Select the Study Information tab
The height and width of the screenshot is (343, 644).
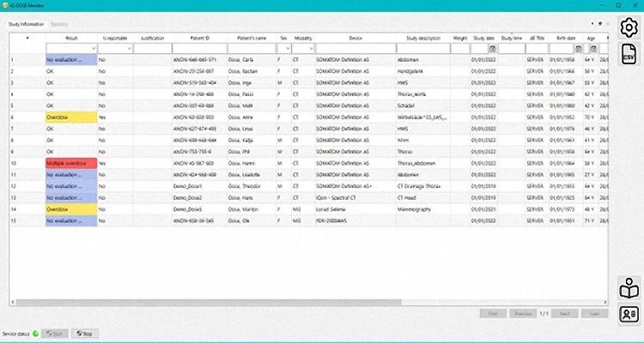[x=26, y=24]
